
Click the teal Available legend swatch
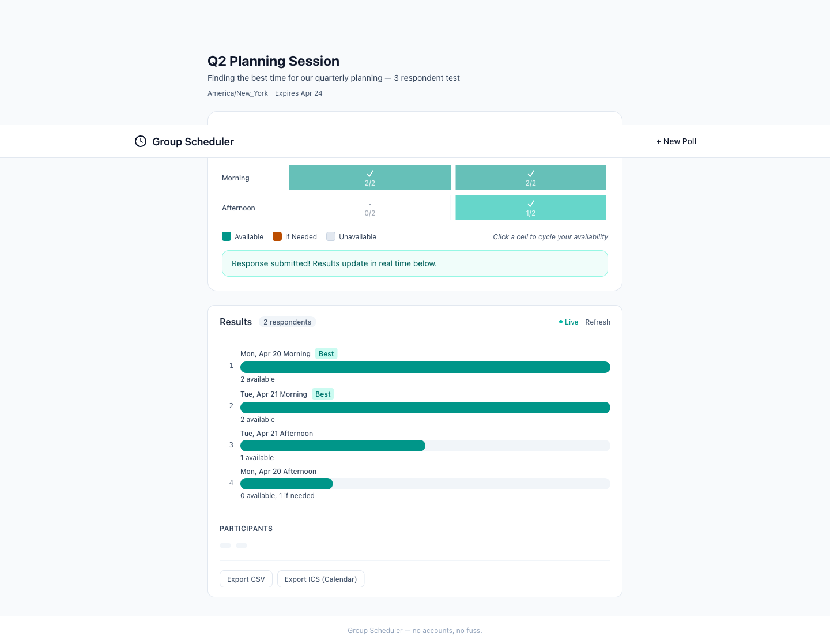click(x=227, y=236)
